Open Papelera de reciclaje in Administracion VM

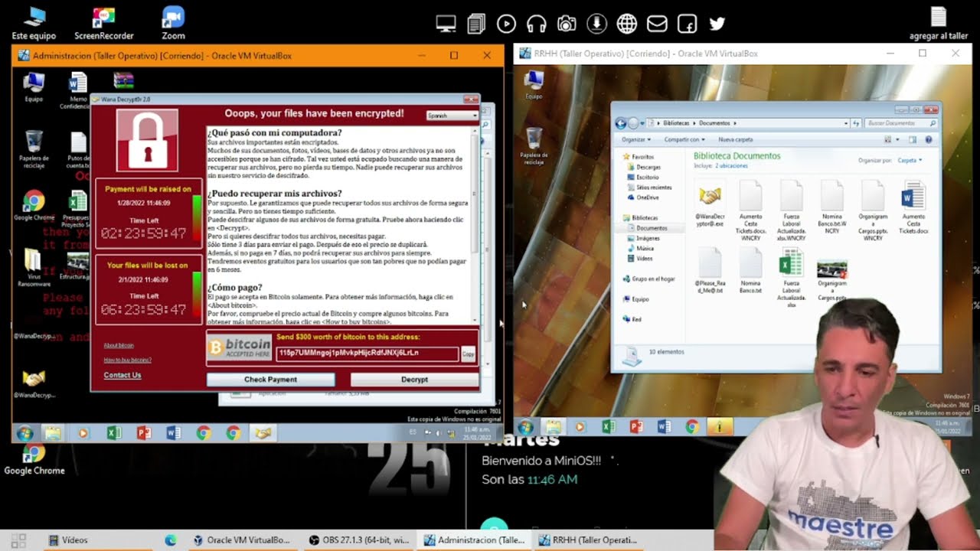(34, 149)
